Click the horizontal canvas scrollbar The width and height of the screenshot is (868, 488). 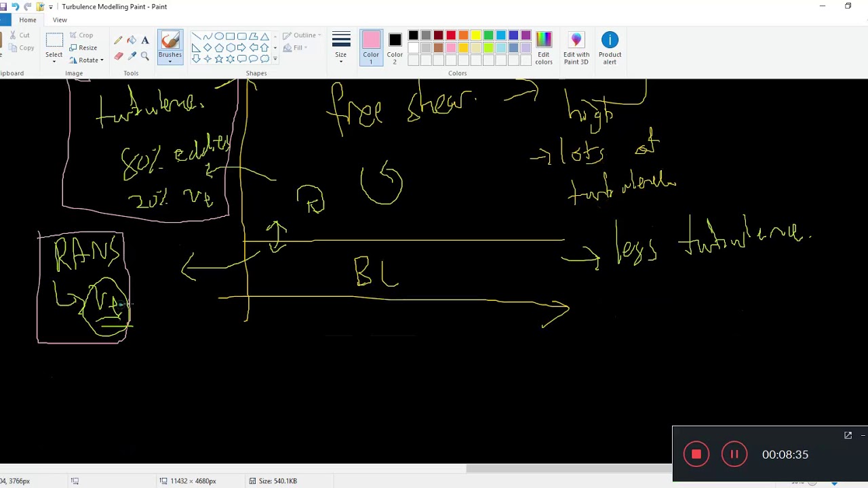point(570,468)
